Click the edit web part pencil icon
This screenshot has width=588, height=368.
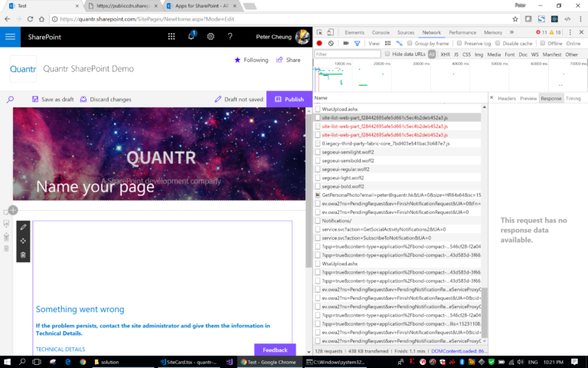23,227
